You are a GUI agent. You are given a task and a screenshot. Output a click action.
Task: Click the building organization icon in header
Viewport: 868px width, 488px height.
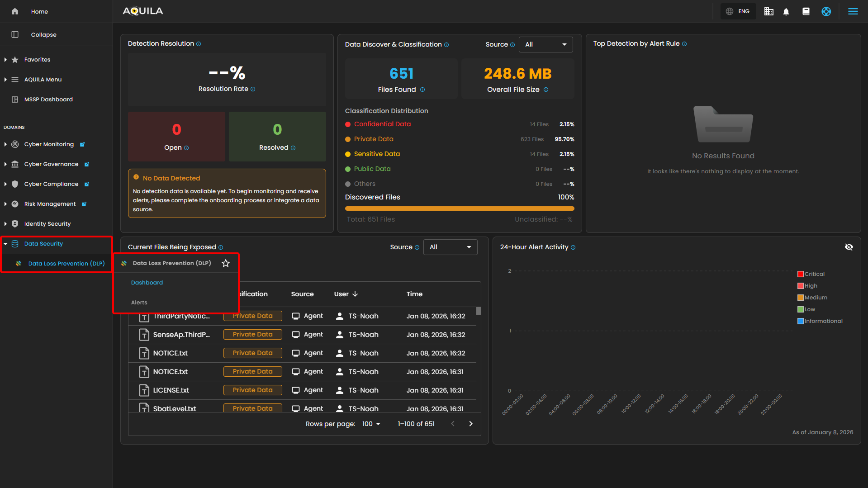pos(768,12)
